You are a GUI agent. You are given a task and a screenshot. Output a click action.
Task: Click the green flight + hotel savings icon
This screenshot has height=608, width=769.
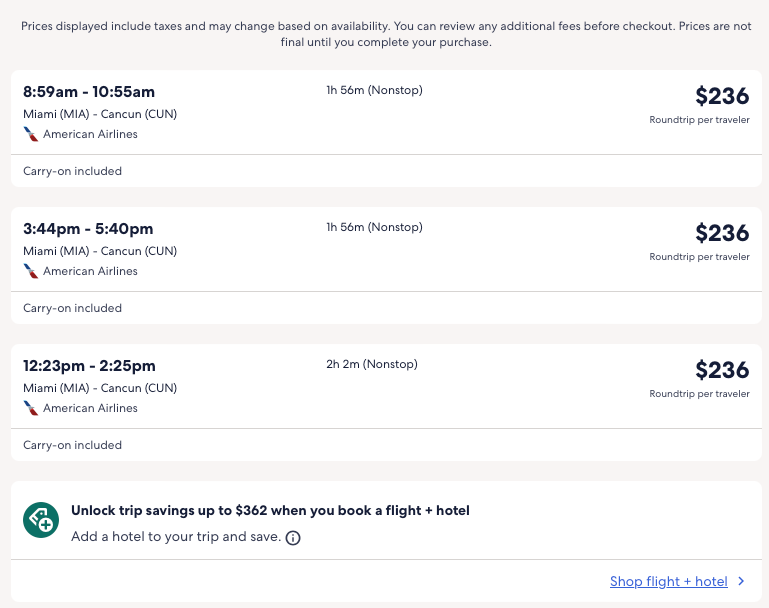[41, 520]
